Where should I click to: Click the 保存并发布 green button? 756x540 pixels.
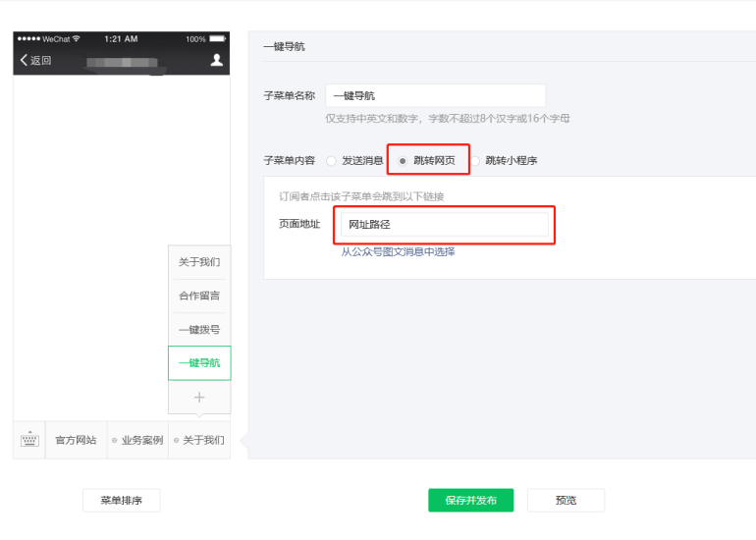pyautogui.click(x=470, y=500)
